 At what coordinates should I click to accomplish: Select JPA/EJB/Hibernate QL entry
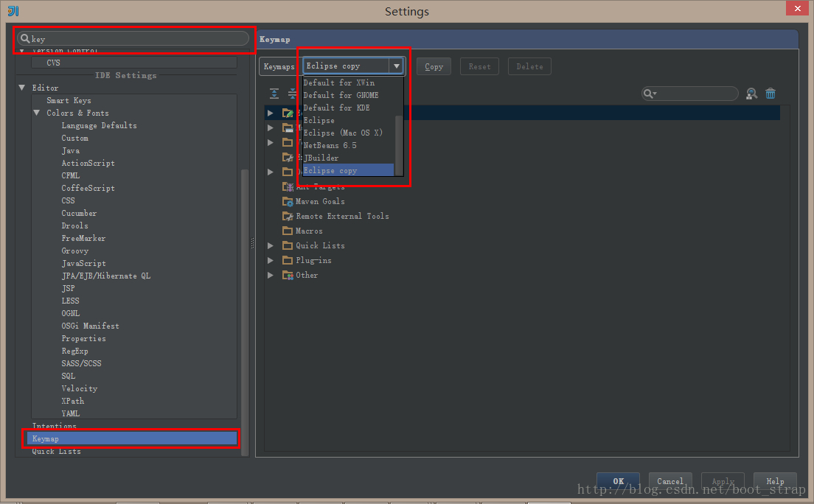[106, 276]
